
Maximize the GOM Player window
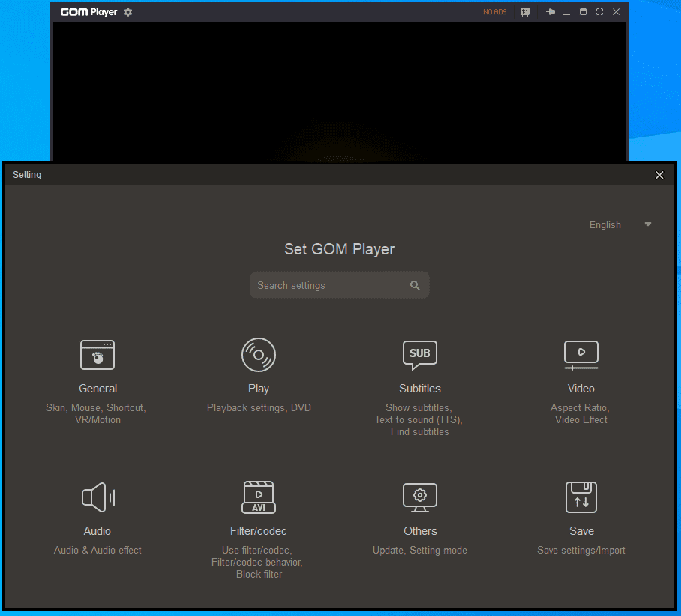[583, 12]
